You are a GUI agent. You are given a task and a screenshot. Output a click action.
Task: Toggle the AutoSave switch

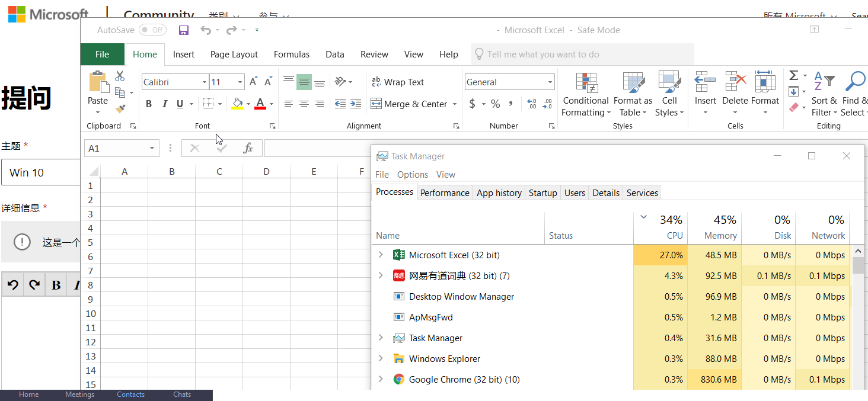click(152, 30)
